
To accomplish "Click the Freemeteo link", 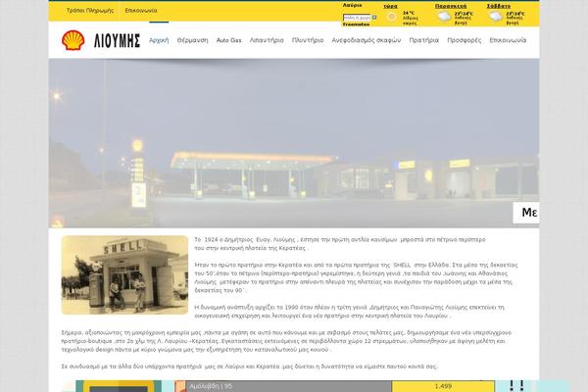I will click(356, 24).
